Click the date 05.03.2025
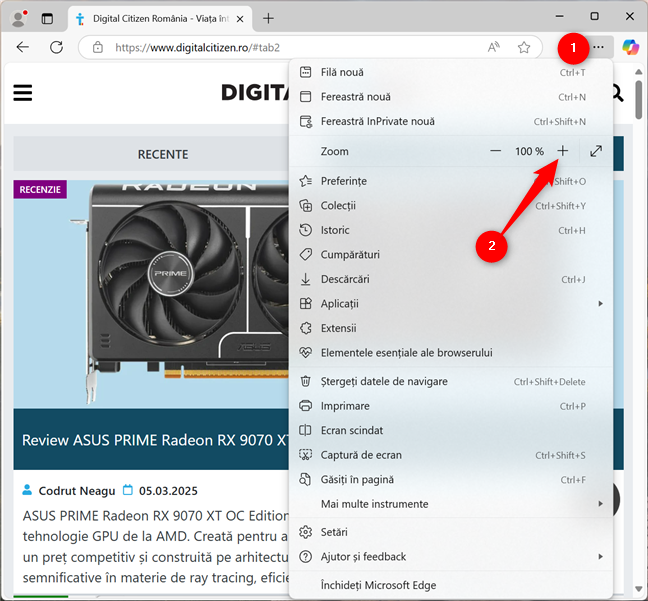The width and height of the screenshot is (648, 601). 168,491
